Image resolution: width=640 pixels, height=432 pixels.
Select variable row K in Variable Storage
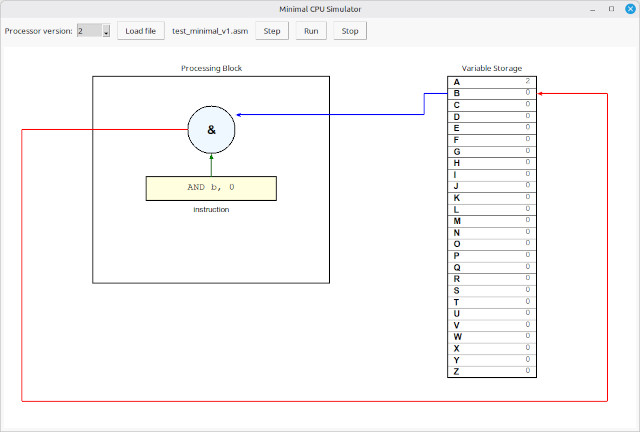(492, 198)
